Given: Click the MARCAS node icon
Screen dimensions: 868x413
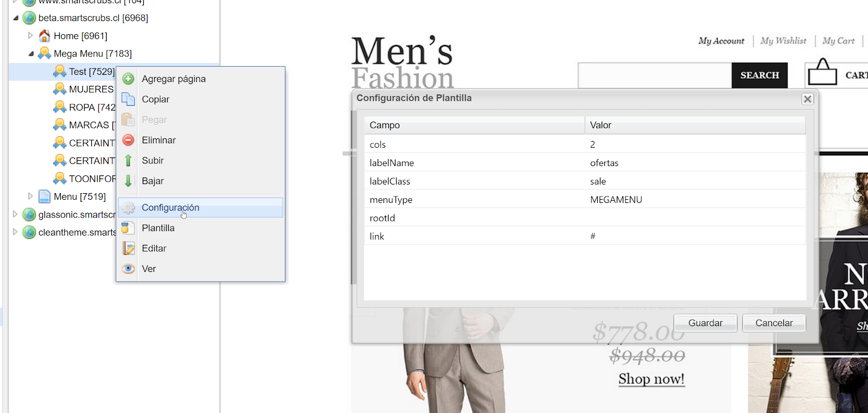Looking at the screenshot, I should pyautogui.click(x=60, y=125).
